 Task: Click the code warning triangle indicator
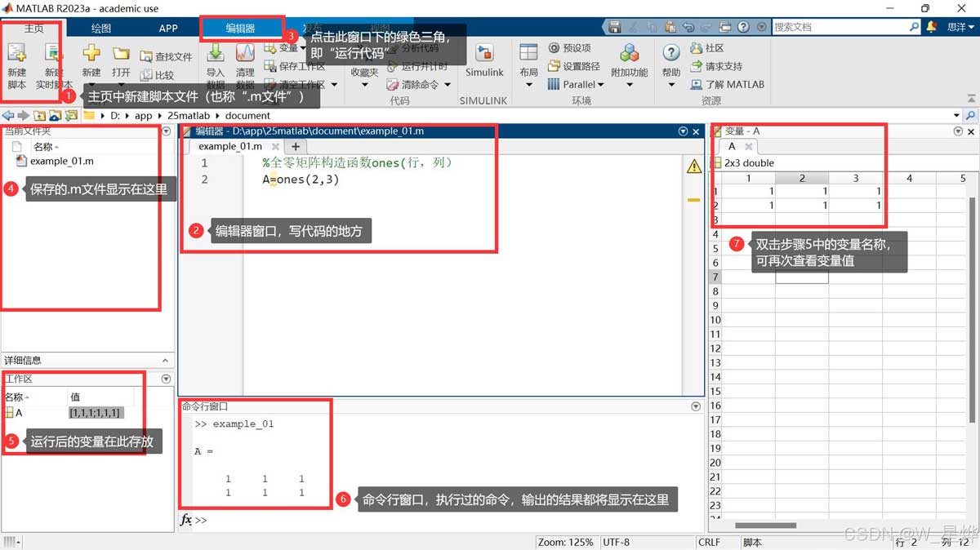(694, 166)
